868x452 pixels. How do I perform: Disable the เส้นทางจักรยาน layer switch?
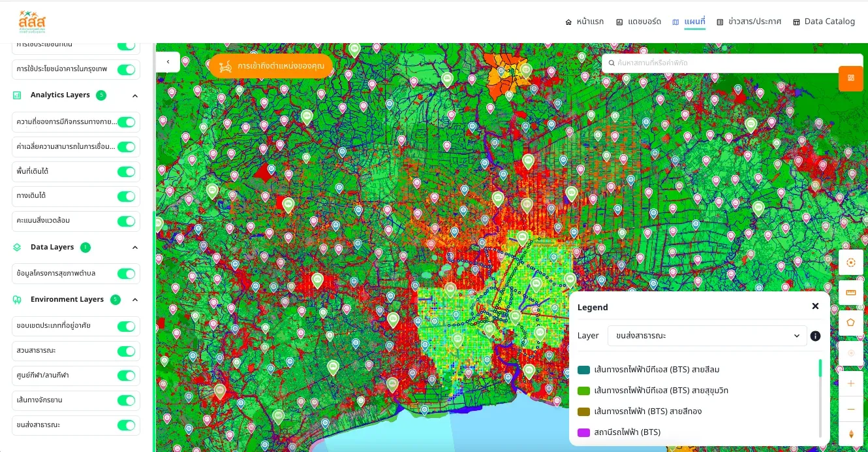point(126,400)
